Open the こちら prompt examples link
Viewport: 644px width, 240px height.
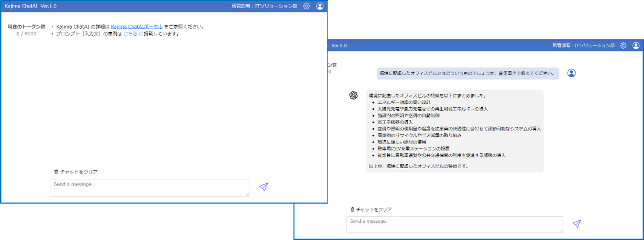130,34
